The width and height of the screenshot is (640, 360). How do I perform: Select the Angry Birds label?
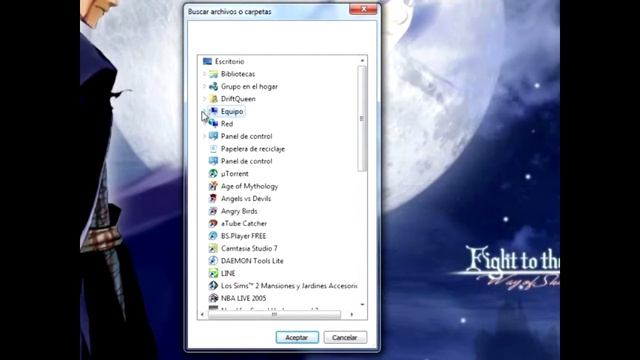click(239, 211)
